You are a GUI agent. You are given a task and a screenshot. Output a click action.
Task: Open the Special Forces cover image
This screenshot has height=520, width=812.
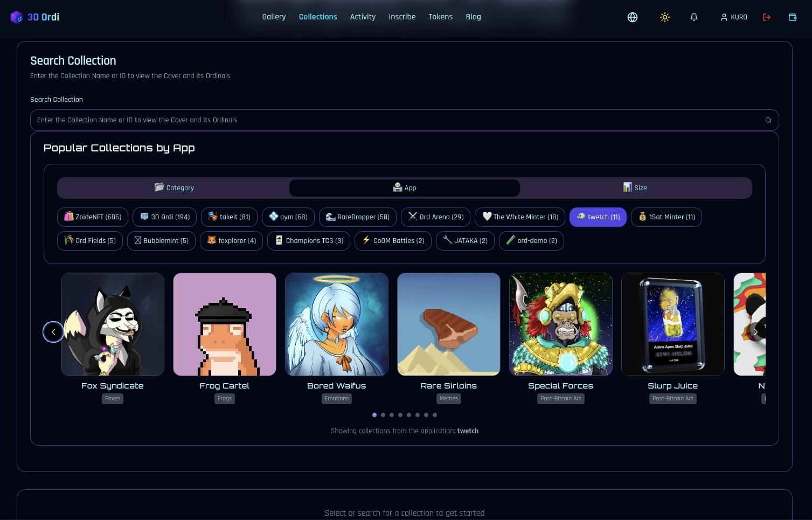pos(561,324)
